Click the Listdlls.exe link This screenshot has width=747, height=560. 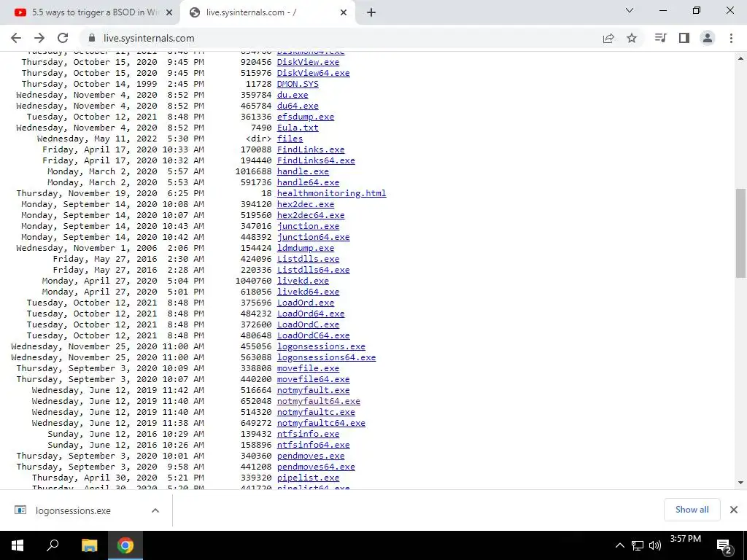click(x=309, y=259)
